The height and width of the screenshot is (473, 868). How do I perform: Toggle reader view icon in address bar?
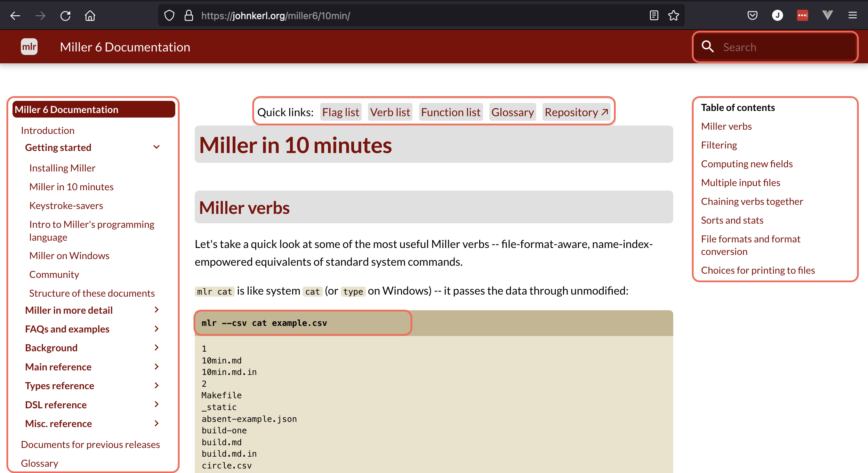(x=654, y=16)
